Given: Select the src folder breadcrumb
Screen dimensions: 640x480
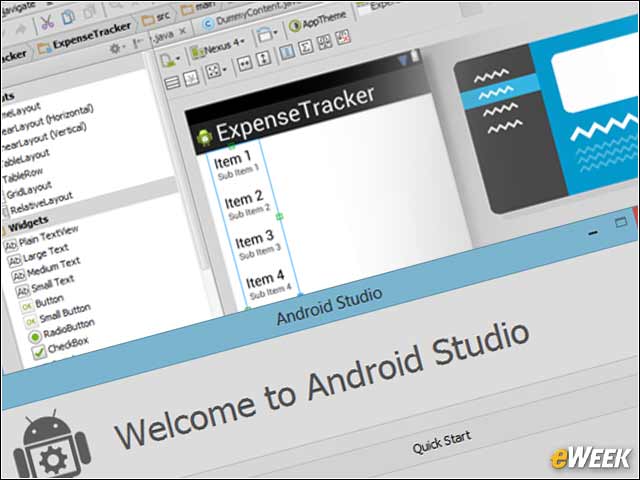Looking at the screenshot, I should pos(156,18).
